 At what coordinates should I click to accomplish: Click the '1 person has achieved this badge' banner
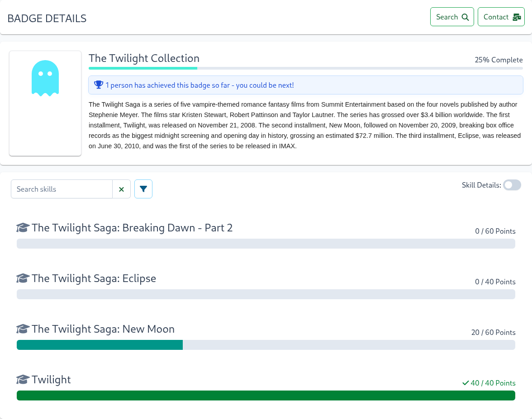(306, 85)
